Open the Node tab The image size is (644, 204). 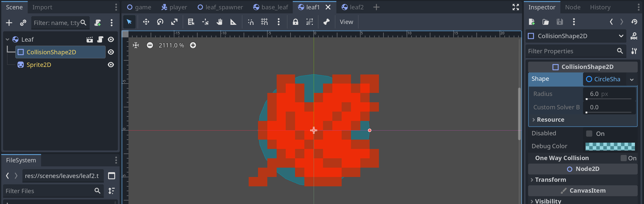[x=572, y=7]
